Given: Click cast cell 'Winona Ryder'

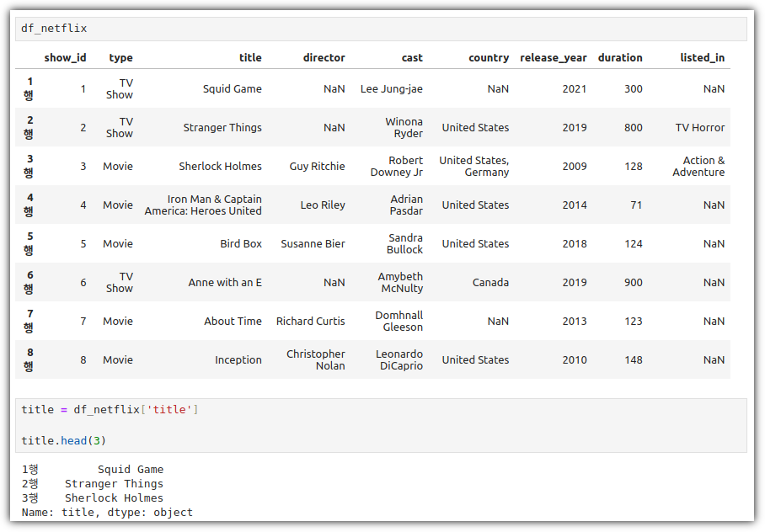Looking at the screenshot, I should coord(404,128).
